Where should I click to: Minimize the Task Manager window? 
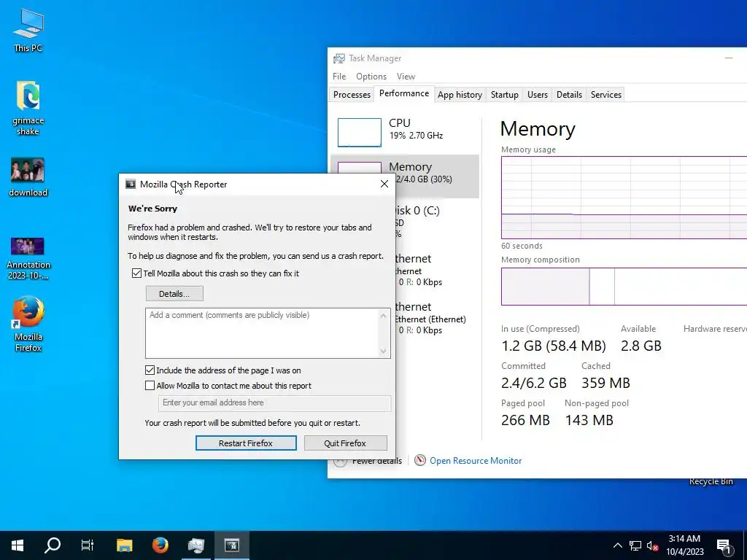[729, 58]
